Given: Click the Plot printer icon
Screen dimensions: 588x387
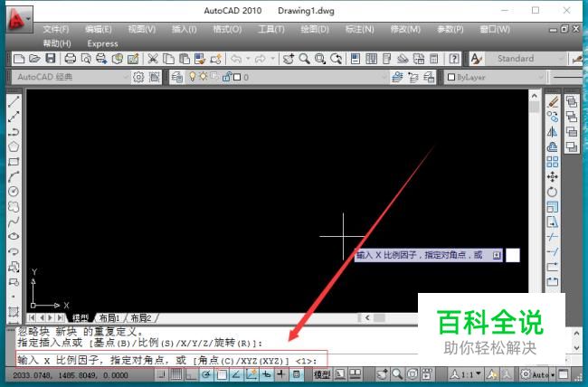Looking at the screenshot, I should coord(71,59).
